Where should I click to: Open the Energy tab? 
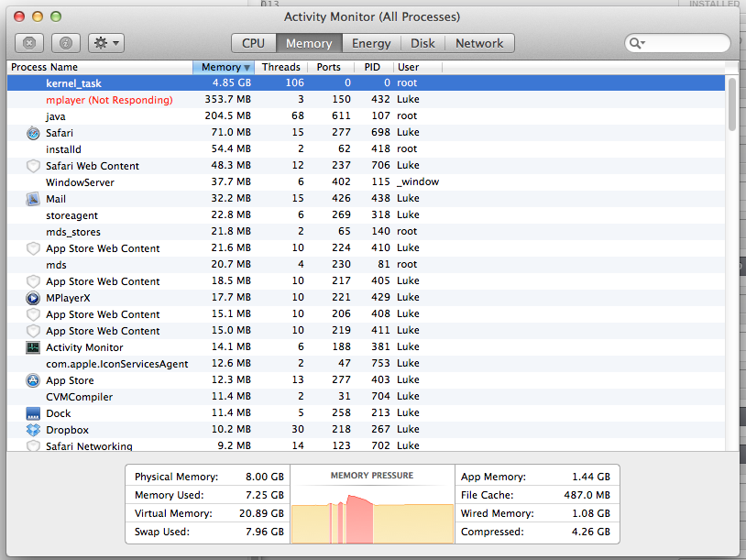click(x=371, y=43)
